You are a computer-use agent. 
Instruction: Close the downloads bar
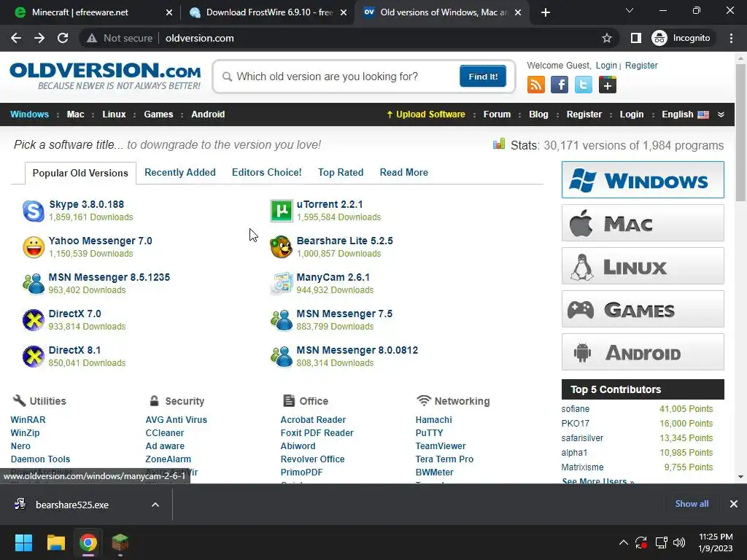point(734,504)
